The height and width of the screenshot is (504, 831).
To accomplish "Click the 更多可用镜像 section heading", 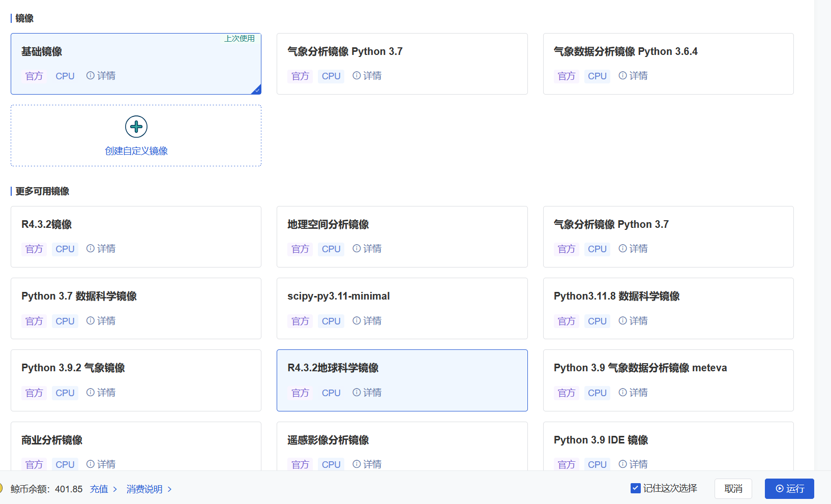I will [42, 191].
